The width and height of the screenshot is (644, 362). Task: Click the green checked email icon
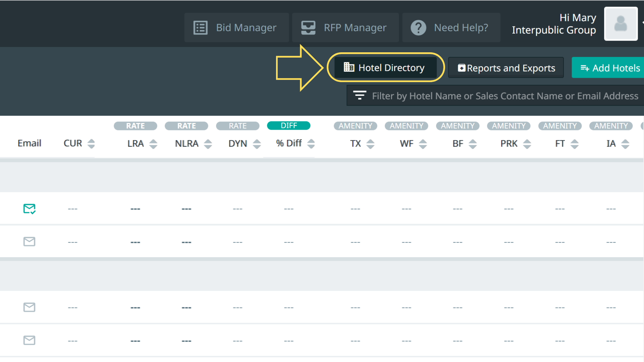29,208
